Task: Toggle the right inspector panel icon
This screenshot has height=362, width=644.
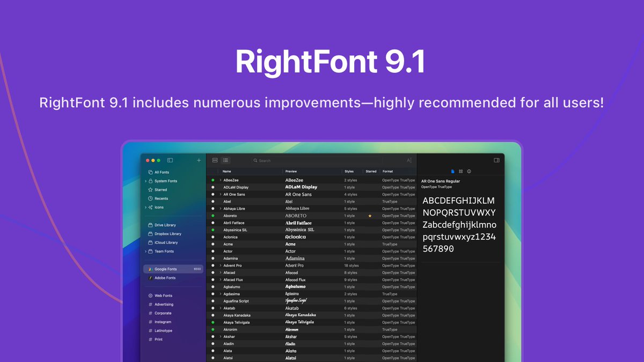Action: tap(497, 160)
